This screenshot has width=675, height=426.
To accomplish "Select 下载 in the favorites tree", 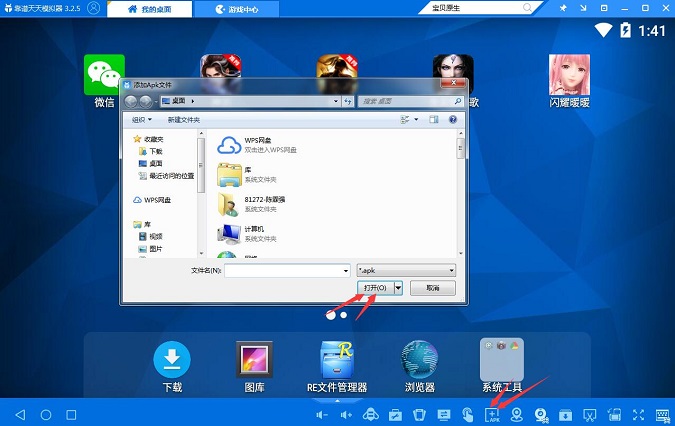I will pyautogui.click(x=158, y=151).
